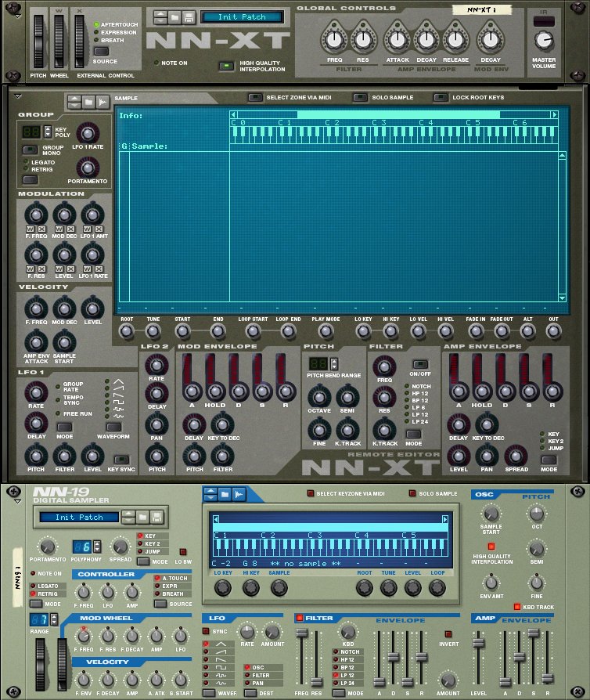Click the NN-19 Init Patch name display
The image size is (590, 700).
click(x=81, y=517)
